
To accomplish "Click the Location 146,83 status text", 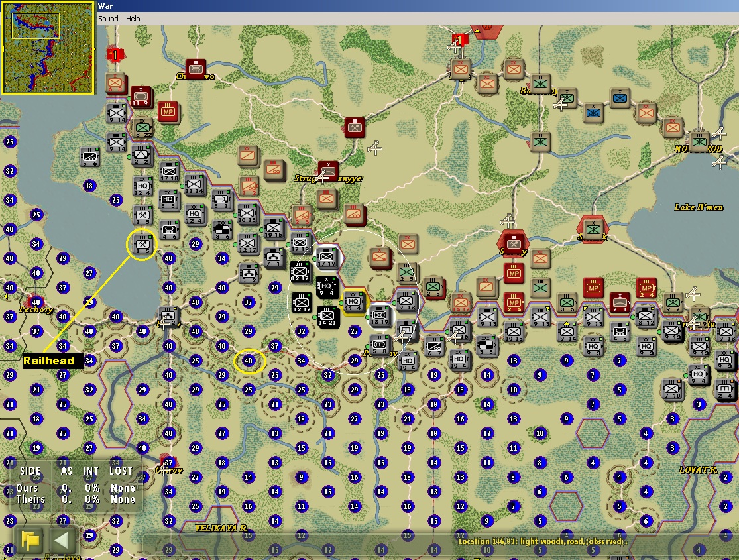I will click(x=543, y=541).
